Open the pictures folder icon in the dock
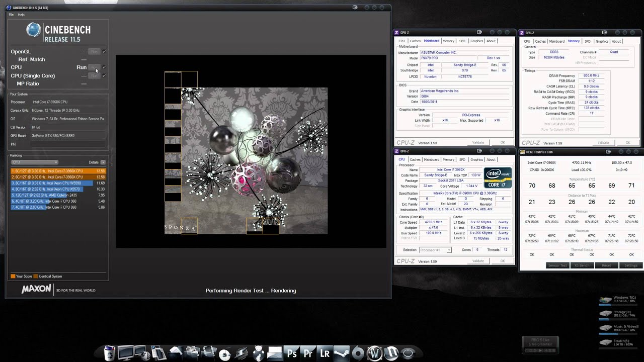Image resolution: width=644 pixels, height=362 pixels. point(192,353)
